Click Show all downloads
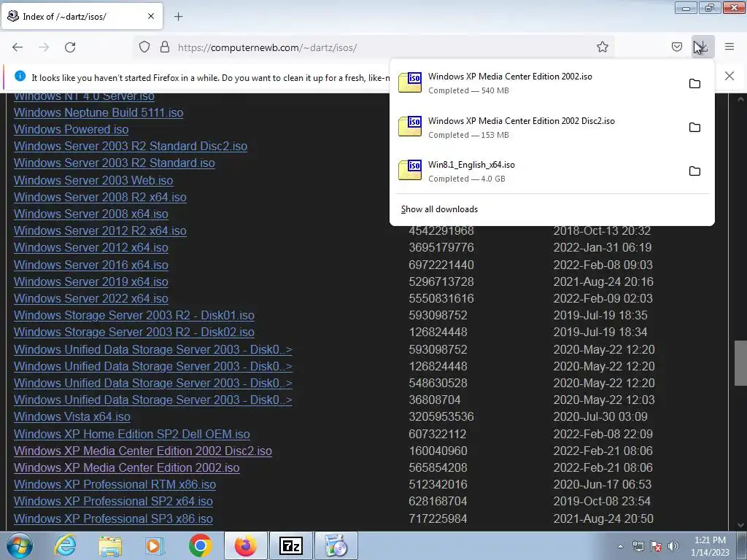Screen dimensions: 747x560 [x=439, y=209]
